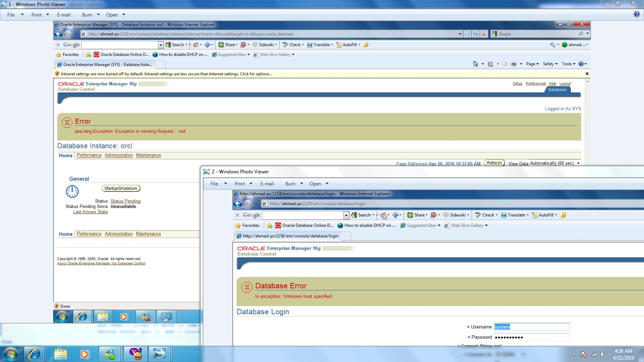Click E-mail in window 2 Photo Viewer toolbar
The image size is (644, 362).
click(x=267, y=184)
